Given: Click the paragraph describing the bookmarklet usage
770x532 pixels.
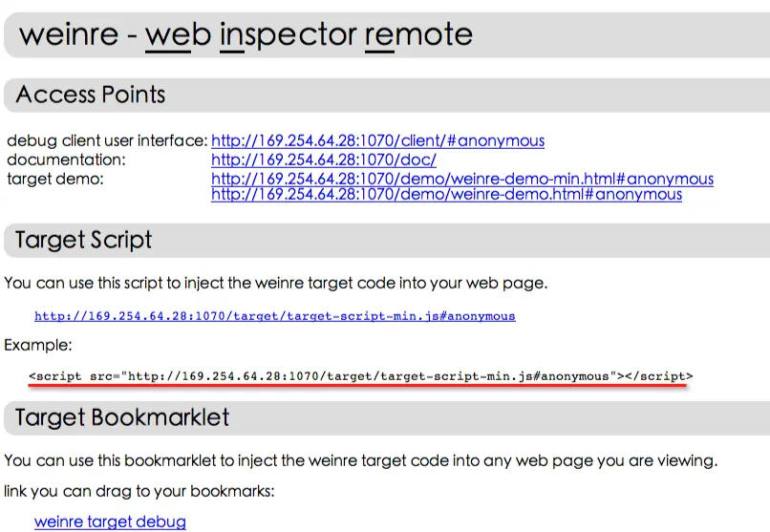Looking at the screenshot, I should (x=360, y=460).
